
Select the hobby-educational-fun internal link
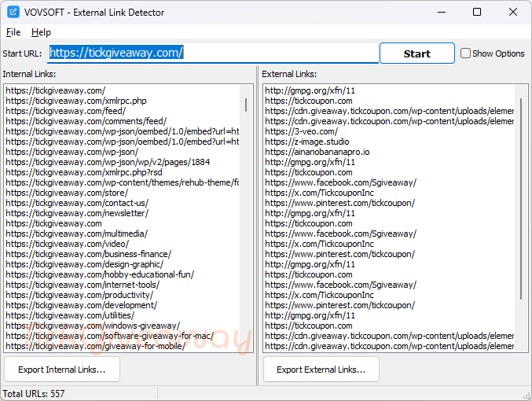(x=122, y=274)
